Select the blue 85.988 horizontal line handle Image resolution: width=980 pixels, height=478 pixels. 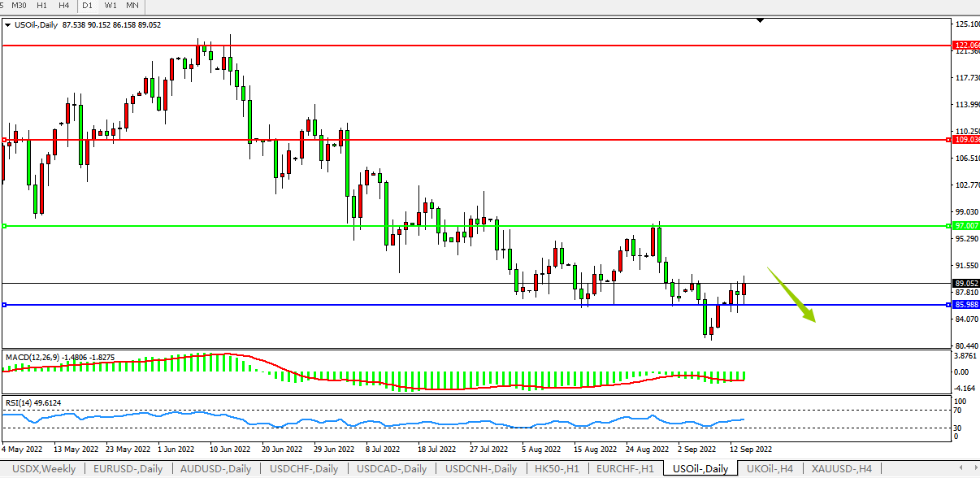pos(4,305)
